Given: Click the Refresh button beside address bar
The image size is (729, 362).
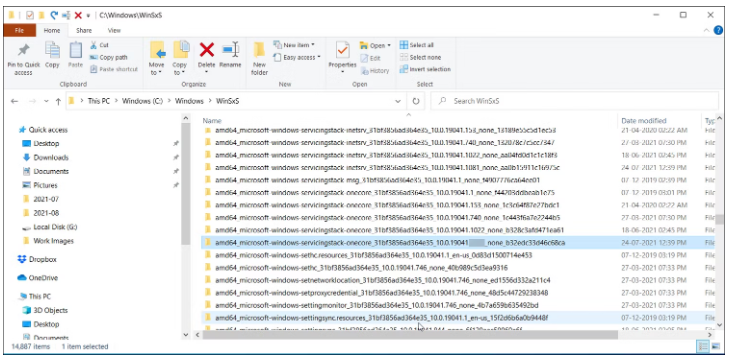Looking at the screenshot, I should (x=416, y=101).
